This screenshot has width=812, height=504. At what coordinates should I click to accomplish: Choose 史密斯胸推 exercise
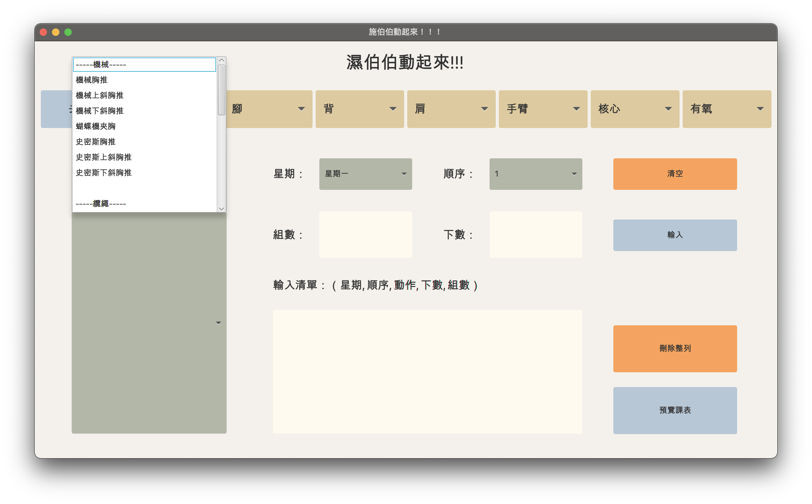tap(145, 142)
